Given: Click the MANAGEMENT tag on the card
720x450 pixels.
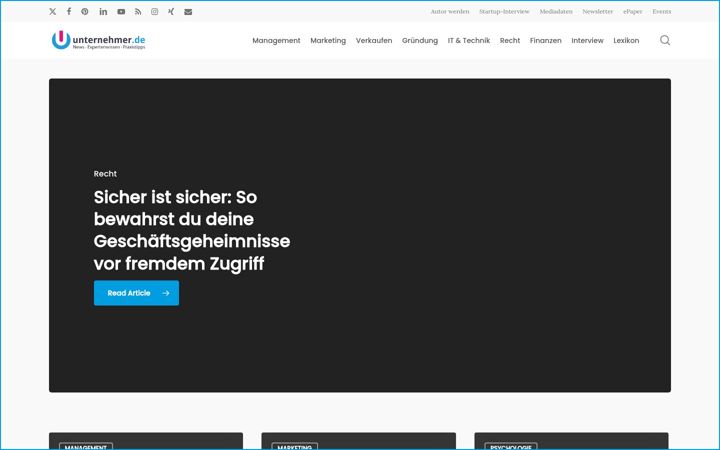Looking at the screenshot, I should (85, 447).
